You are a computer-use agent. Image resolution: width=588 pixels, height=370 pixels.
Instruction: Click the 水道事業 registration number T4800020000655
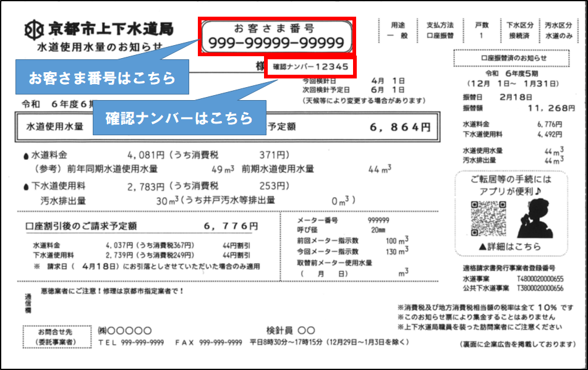[x=540, y=279]
